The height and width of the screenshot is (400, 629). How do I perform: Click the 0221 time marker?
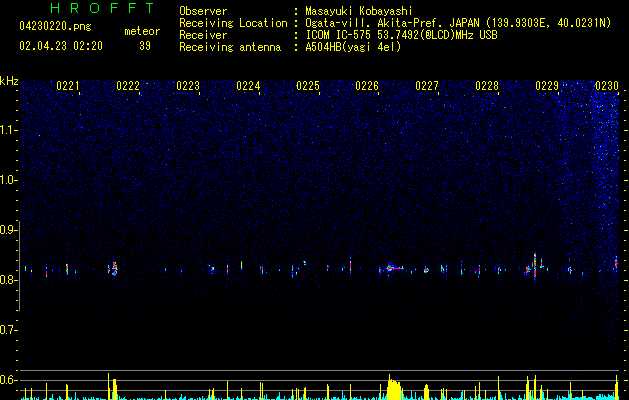[x=68, y=86]
